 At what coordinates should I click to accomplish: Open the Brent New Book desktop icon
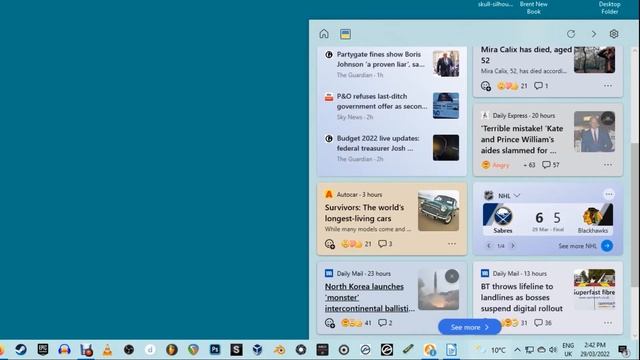(533, 8)
